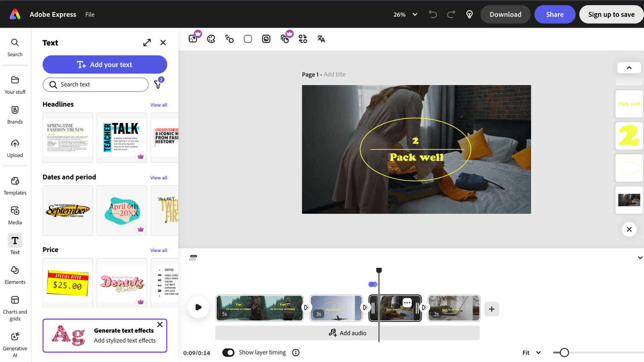Click the layer timing info icon
This screenshot has height=362, width=644.
tap(296, 353)
